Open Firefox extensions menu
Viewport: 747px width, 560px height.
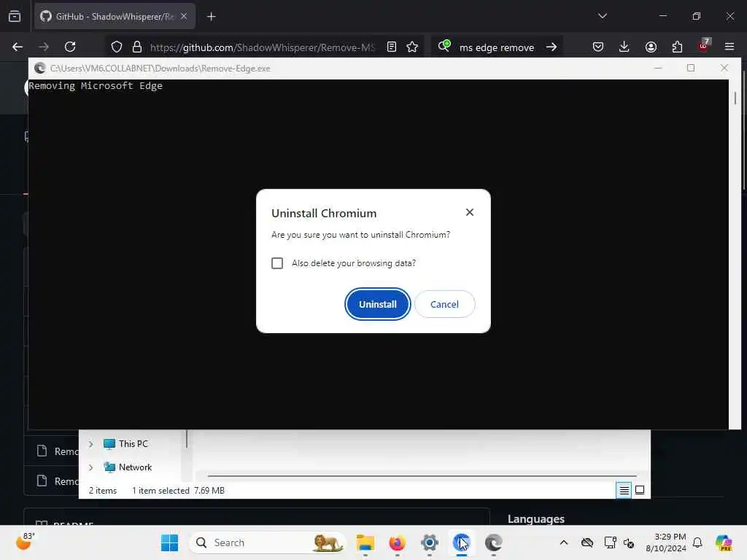(x=677, y=47)
